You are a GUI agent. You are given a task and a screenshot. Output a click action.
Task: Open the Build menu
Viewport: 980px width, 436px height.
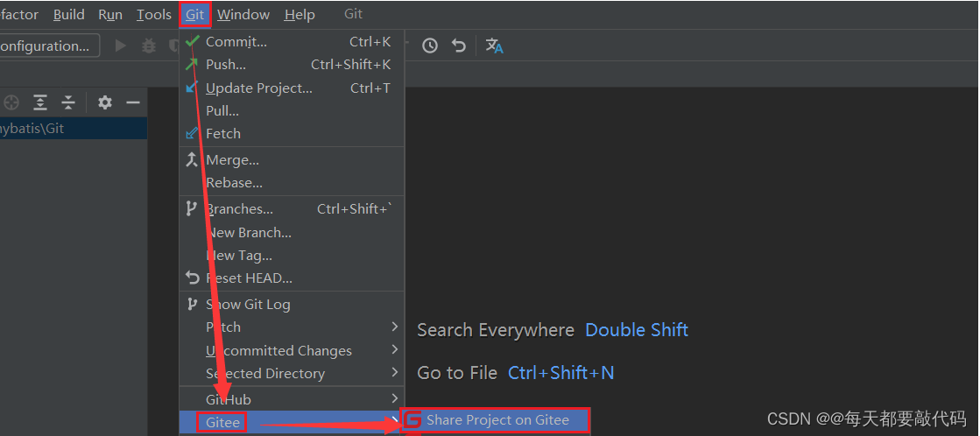[69, 14]
